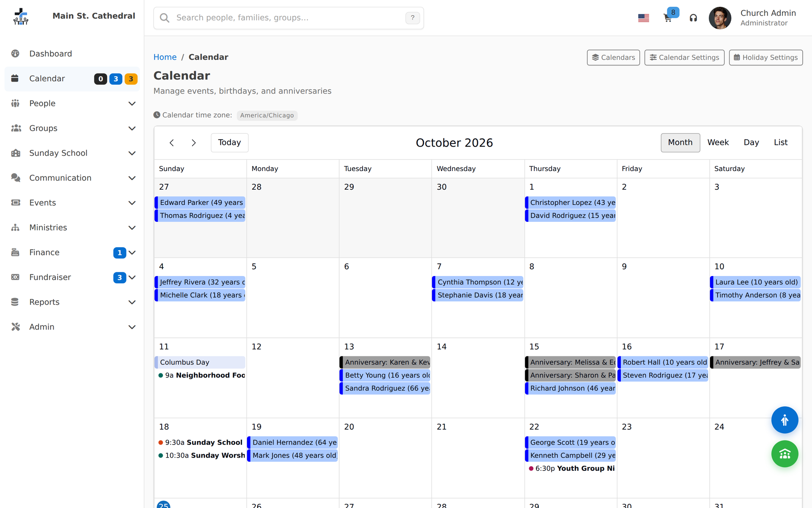The height and width of the screenshot is (508, 812).
Task: Expand the Communication menu chevron
Action: (132, 178)
